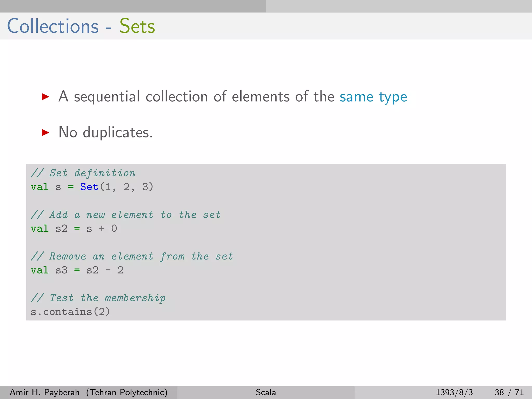The width and height of the screenshot is (532, 399).
Task: Click the code line 'val s3 = s2 - 2'
Action: click(x=77, y=270)
